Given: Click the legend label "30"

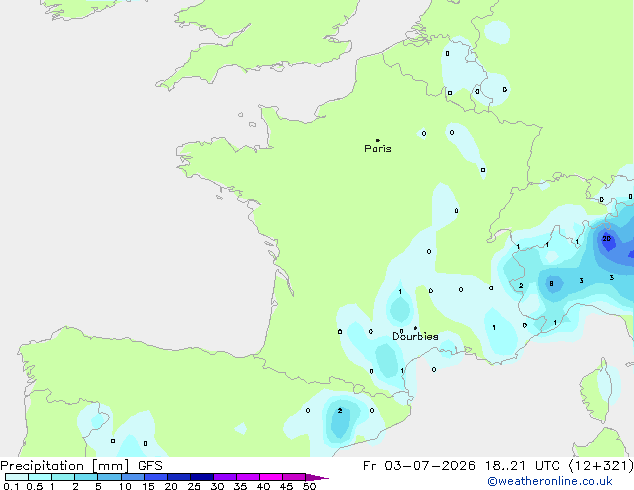Looking at the screenshot, I should 217,486.
